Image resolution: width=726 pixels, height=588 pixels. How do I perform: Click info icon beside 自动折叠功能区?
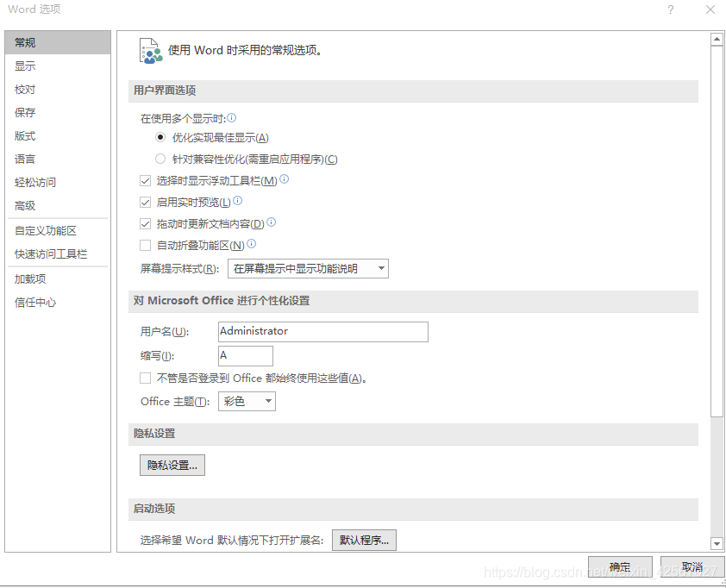252,243
